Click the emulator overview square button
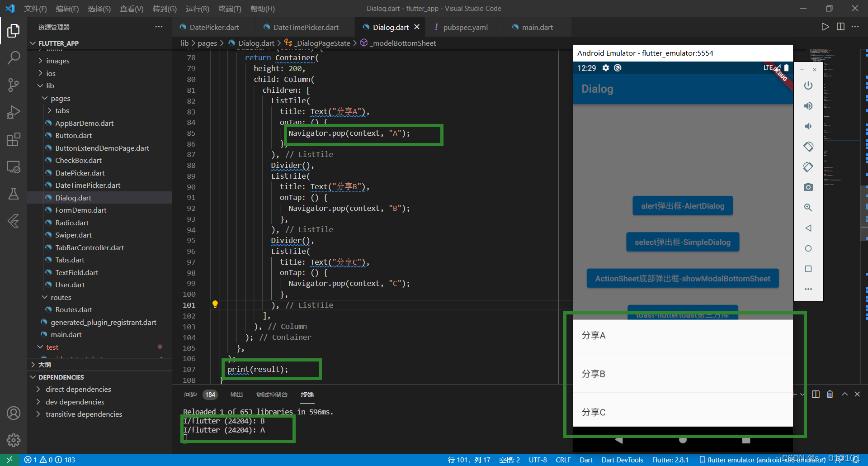The width and height of the screenshot is (868, 466). pyautogui.click(x=808, y=269)
